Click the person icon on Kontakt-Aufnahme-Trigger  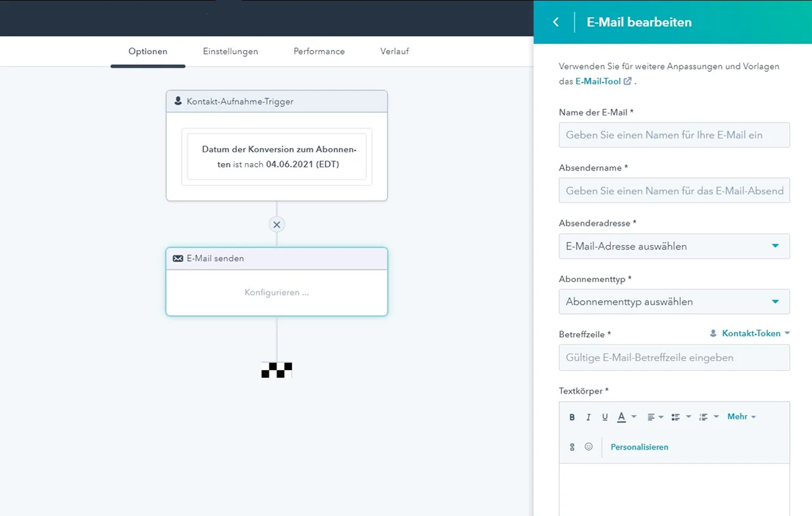tap(178, 101)
